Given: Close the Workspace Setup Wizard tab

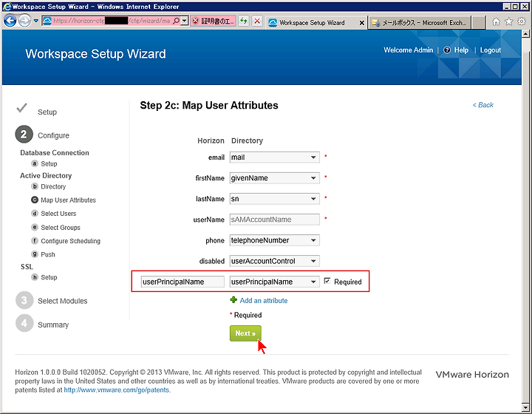Looking at the screenshot, I should pyautogui.click(x=361, y=23).
